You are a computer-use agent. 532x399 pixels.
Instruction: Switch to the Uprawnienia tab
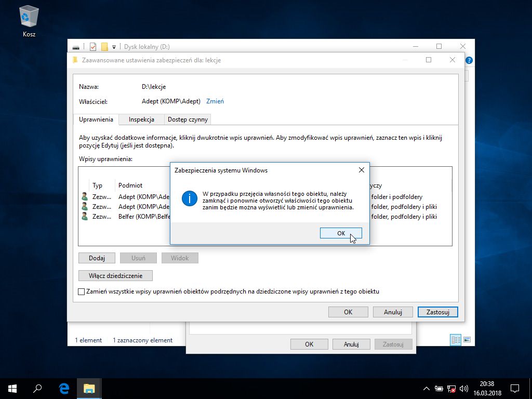pyautogui.click(x=96, y=119)
